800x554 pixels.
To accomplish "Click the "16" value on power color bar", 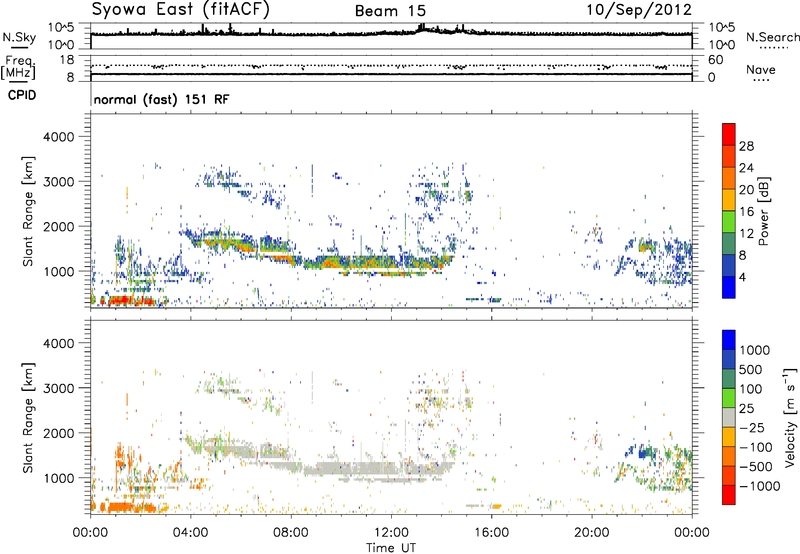I will tap(746, 212).
